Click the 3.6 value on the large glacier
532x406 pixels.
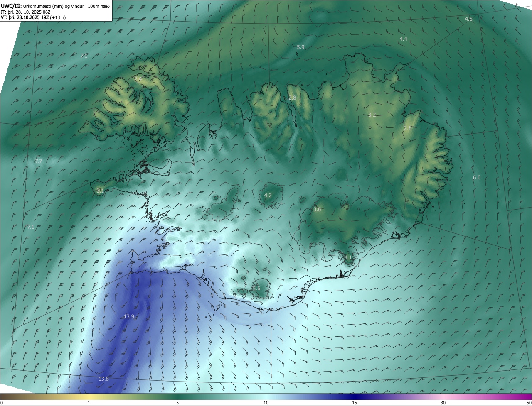[x=317, y=210]
